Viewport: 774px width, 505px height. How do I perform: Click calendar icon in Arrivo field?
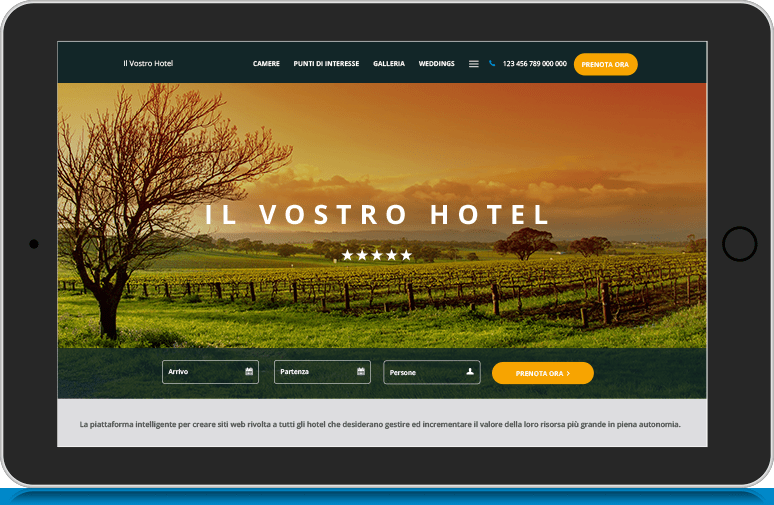coord(249,371)
